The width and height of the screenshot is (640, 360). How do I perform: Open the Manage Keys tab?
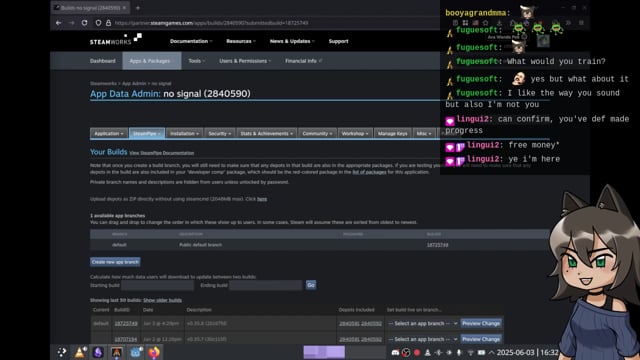point(392,133)
